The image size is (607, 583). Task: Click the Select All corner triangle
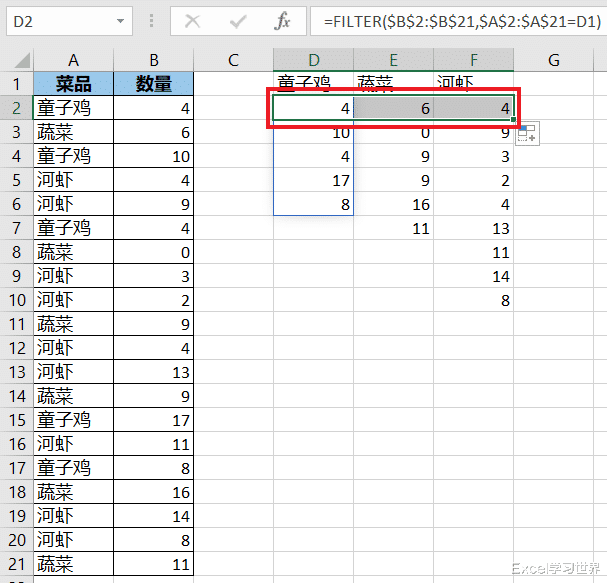pos(22,60)
